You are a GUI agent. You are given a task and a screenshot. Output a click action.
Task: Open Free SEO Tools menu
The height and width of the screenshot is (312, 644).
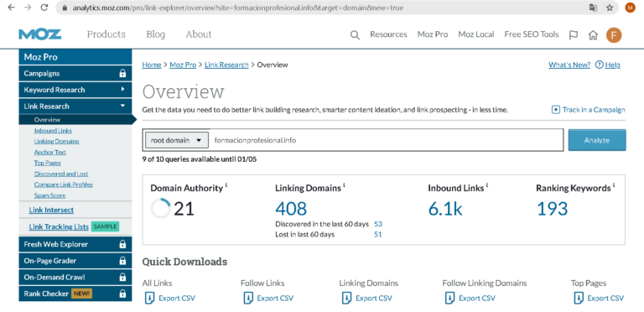pos(532,34)
